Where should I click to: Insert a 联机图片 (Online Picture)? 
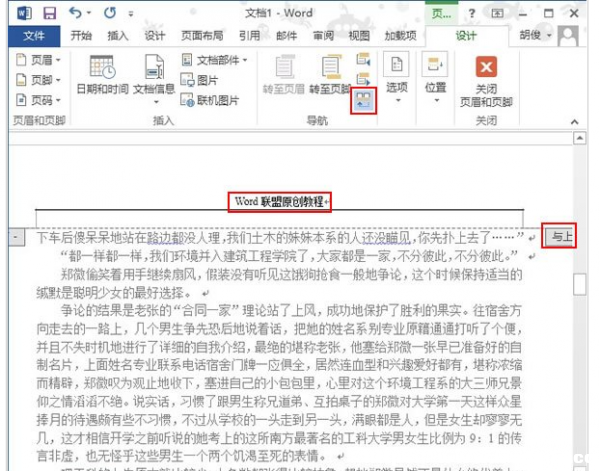210,100
